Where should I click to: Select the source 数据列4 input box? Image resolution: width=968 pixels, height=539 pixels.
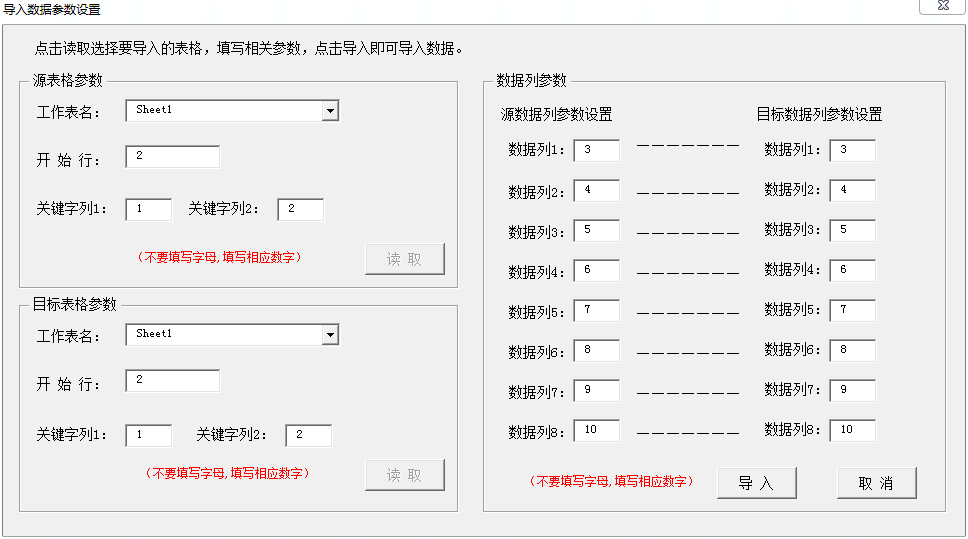click(596, 271)
